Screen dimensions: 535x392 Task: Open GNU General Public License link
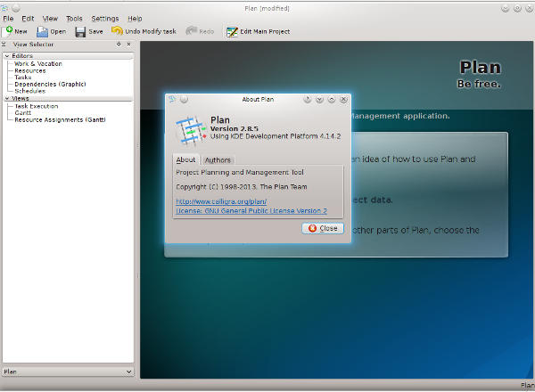click(251, 211)
